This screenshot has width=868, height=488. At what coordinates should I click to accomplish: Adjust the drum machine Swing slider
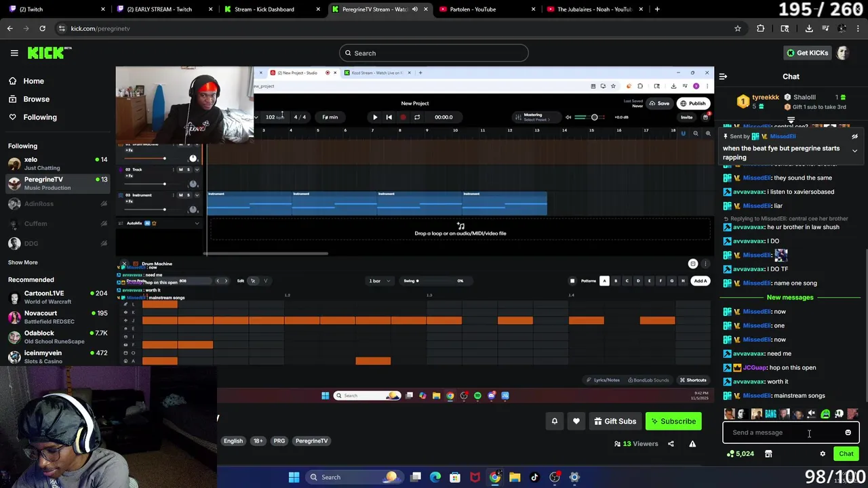coord(433,281)
